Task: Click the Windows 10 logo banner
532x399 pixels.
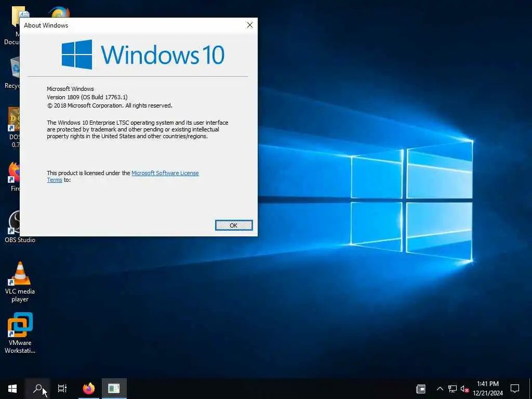Action: [x=143, y=54]
